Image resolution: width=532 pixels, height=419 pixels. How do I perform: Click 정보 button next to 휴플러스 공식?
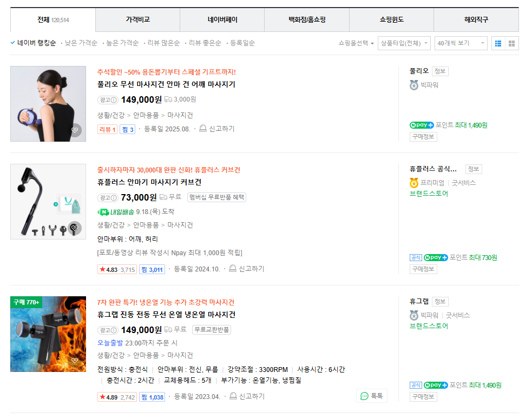[474, 169]
